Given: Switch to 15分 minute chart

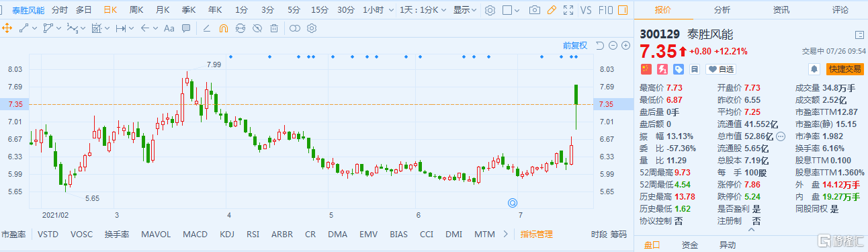Looking at the screenshot, I should [320, 10].
